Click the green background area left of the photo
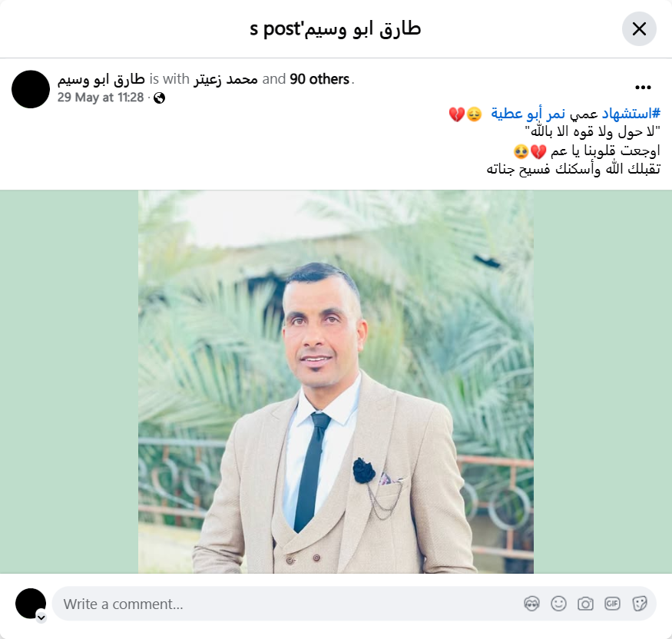The width and height of the screenshot is (672, 639). (x=69, y=382)
